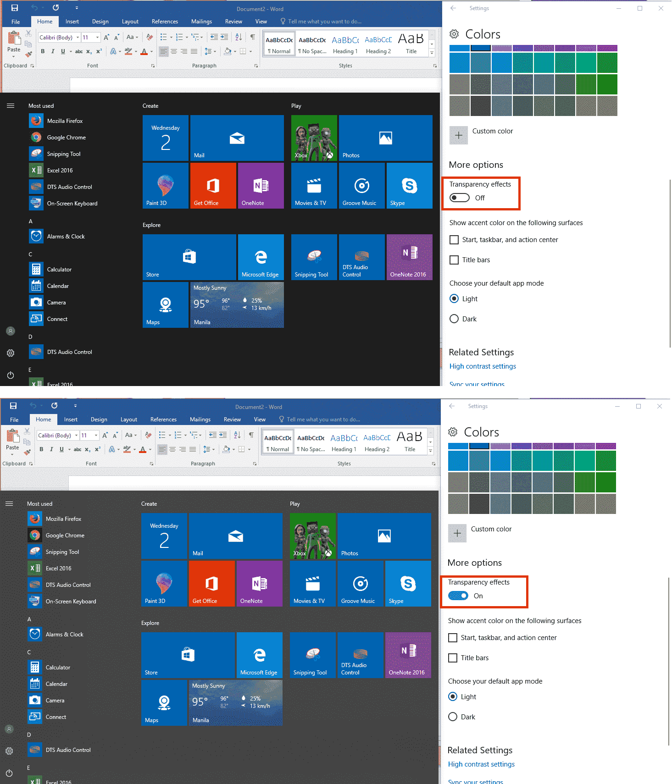
Task: Pick dark charcoal swatch in upper Colors grid
Action: point(480,105)
